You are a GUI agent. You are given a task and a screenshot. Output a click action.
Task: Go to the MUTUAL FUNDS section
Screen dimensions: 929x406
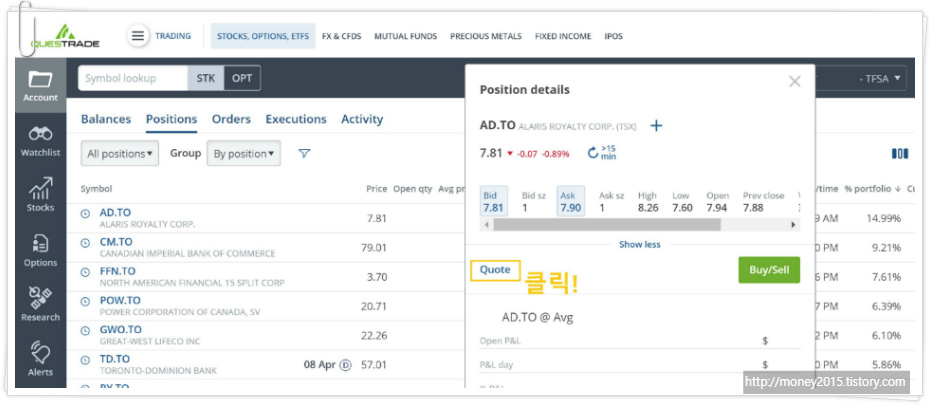click(x=405, y=36)
